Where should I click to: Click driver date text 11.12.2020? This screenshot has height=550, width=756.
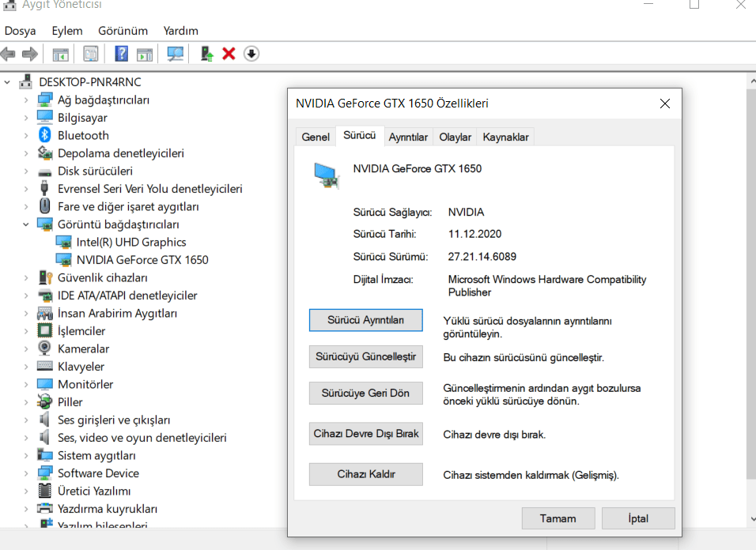[x=475, y=234]
